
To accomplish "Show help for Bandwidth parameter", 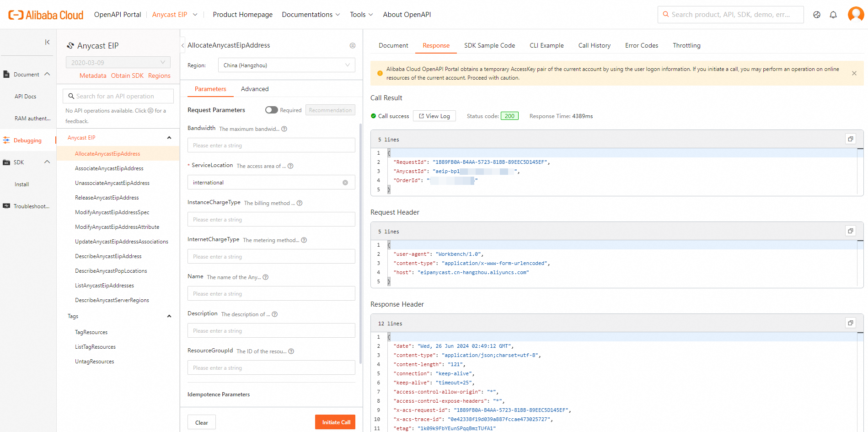I will pos(284,129).
